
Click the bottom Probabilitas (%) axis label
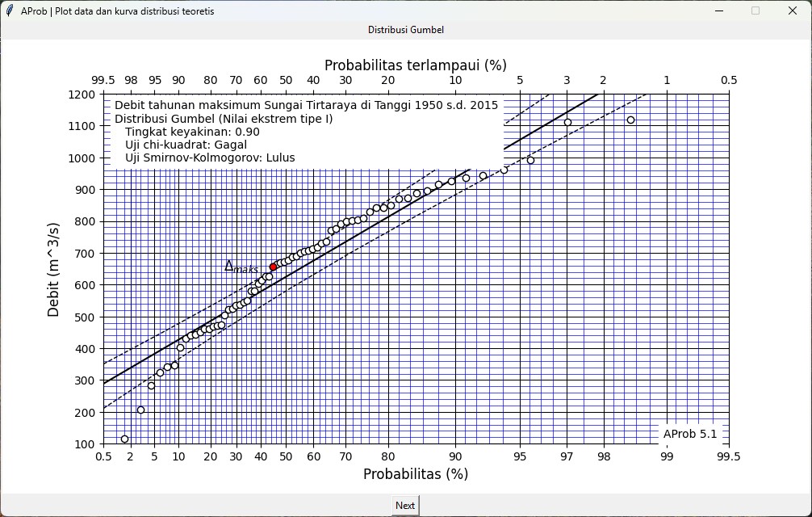(x=415, y=474)
